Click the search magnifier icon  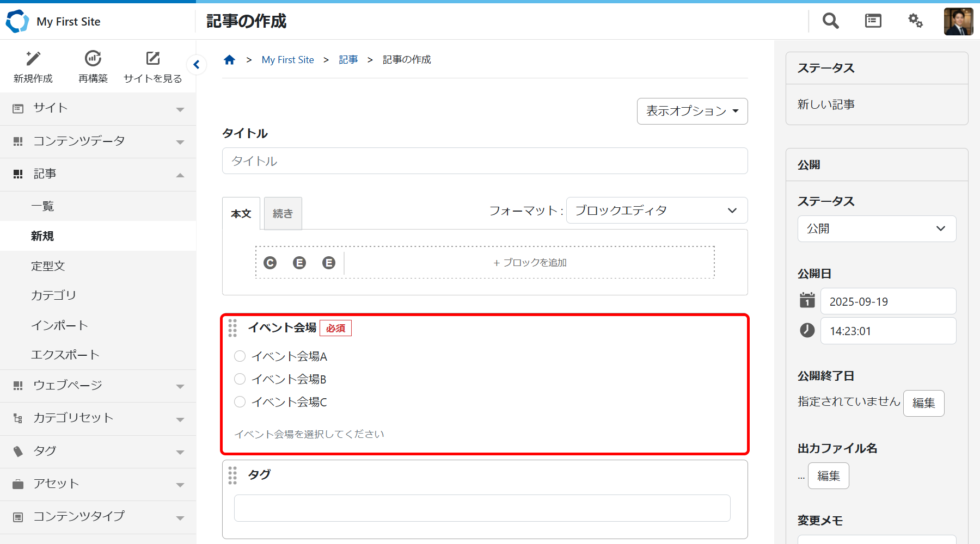(830, 21)
